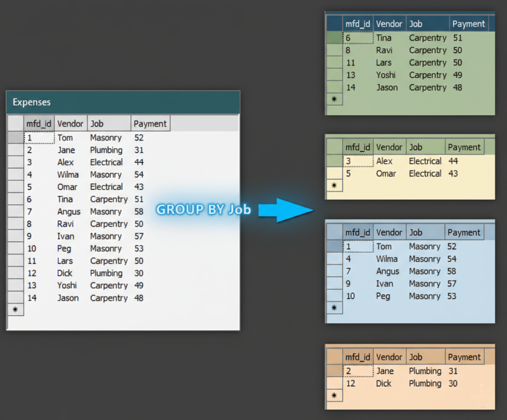Select the Expenses title bar
The width and height of the screenshot is (507, 420).
tap(123, 102)
